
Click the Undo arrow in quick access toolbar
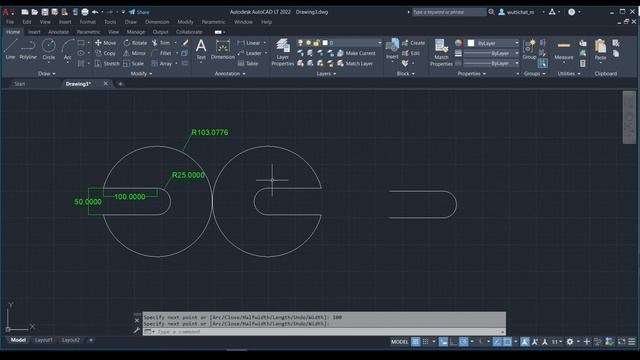95,12
